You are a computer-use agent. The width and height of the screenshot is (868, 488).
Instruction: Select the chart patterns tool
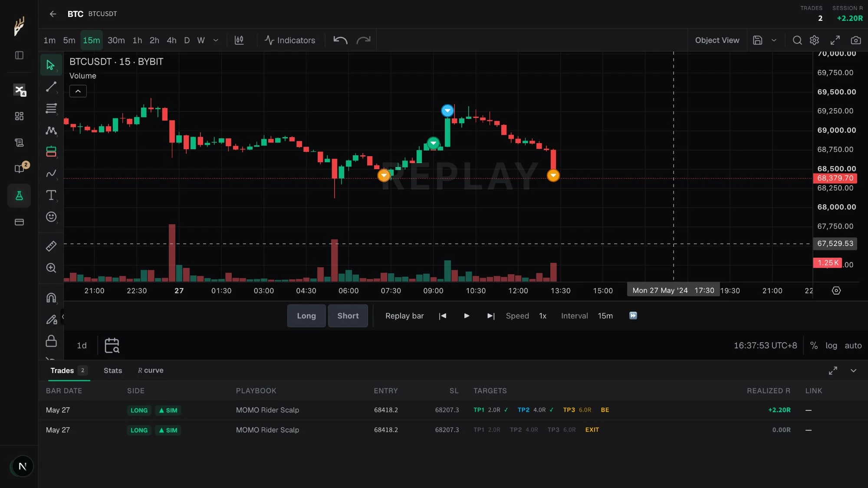51,130
